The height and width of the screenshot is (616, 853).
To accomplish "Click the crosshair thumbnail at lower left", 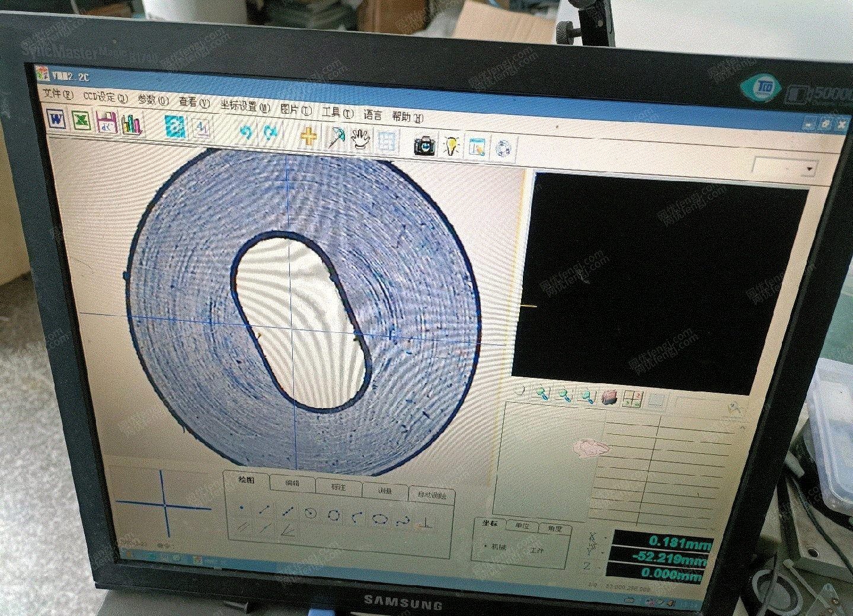I will coord(163,505).
